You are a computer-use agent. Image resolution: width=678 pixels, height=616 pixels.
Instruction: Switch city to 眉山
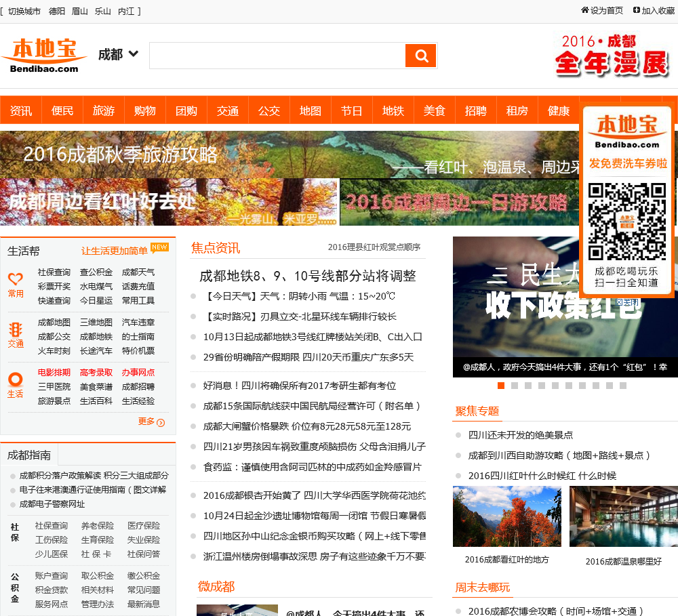point(79,12)
